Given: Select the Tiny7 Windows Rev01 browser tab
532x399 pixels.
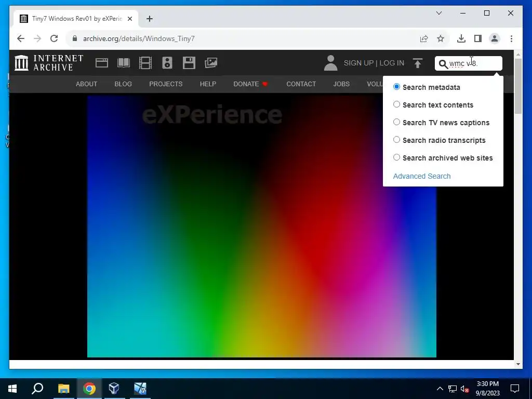Looking at the screenshot, I should click(76, 19).
